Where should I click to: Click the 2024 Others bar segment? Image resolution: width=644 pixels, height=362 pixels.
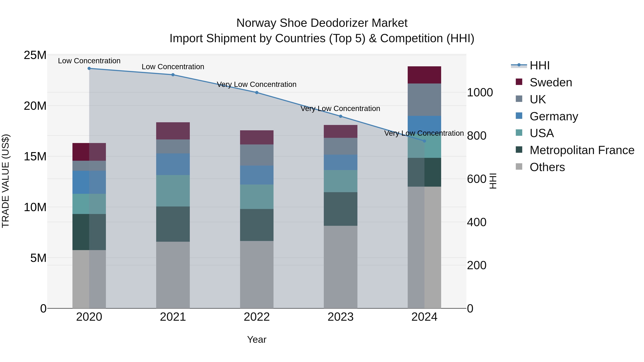[424, 247]
